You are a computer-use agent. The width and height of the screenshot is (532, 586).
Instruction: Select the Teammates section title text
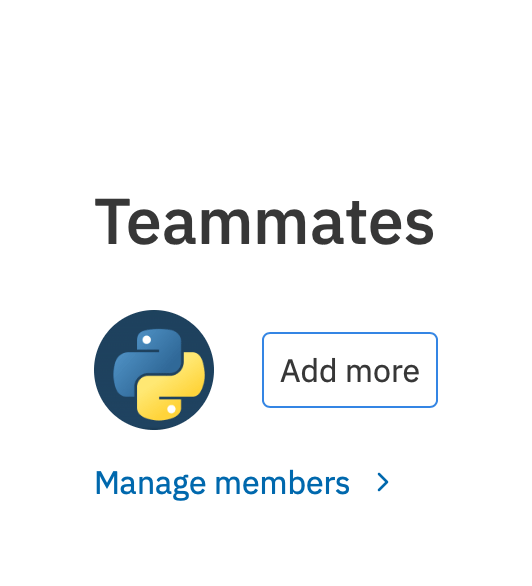coord(265,222)
